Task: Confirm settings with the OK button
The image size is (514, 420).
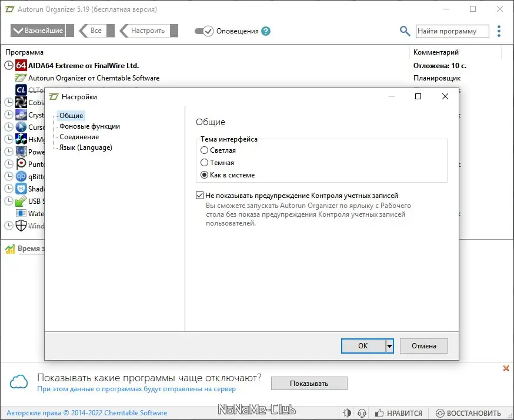Action: pyautogui.click(x=363, y=345)
